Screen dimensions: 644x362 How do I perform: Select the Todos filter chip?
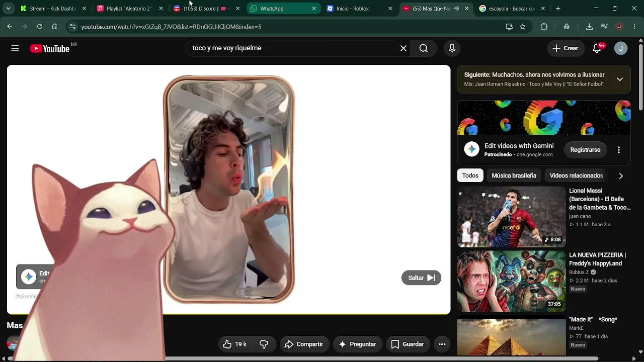[x=470, y=175]
